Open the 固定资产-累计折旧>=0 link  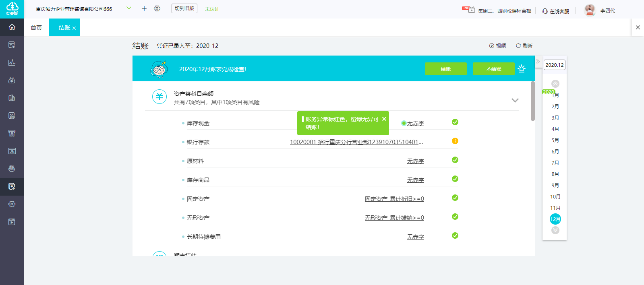click(x=394, y=199)
